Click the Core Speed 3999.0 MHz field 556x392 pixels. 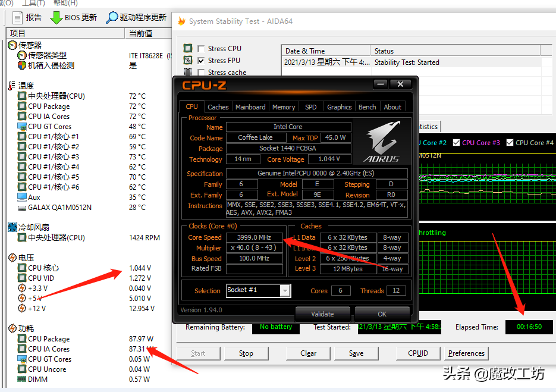255,237
